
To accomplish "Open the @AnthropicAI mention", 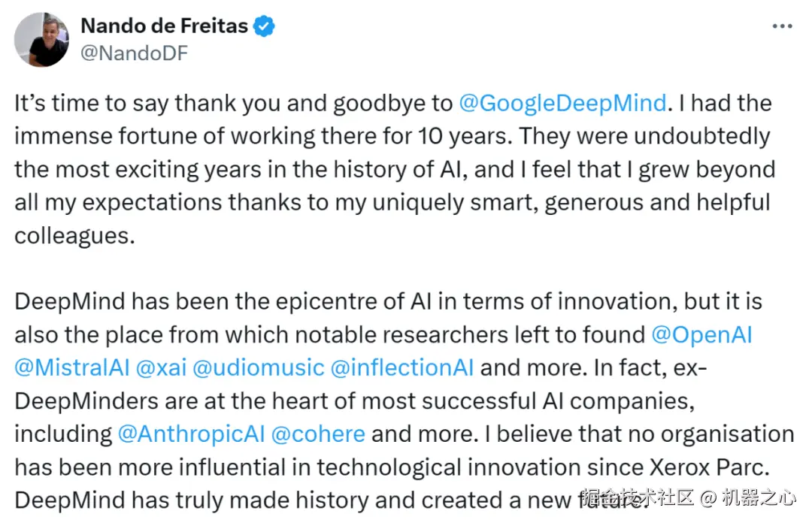I will click(191, 434).
